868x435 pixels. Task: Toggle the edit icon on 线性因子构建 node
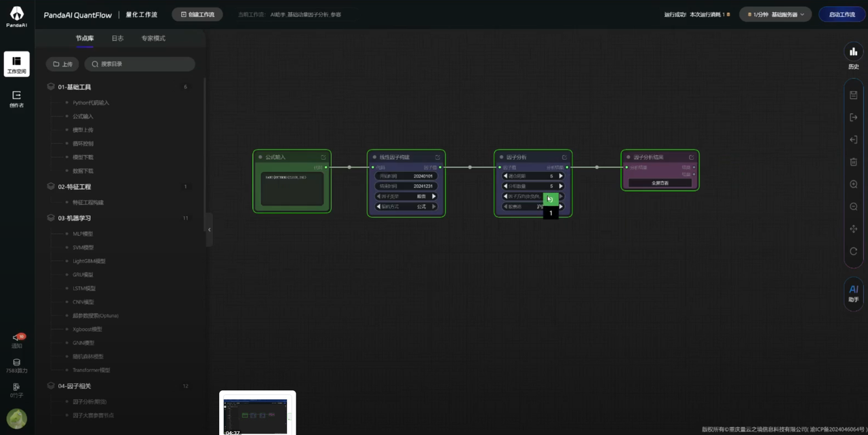click(x=437, y=157)
